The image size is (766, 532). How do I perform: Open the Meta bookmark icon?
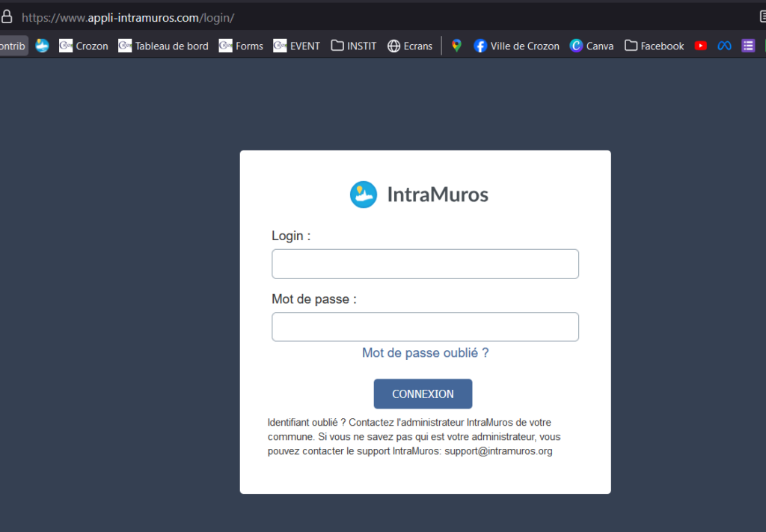(724, 46)
